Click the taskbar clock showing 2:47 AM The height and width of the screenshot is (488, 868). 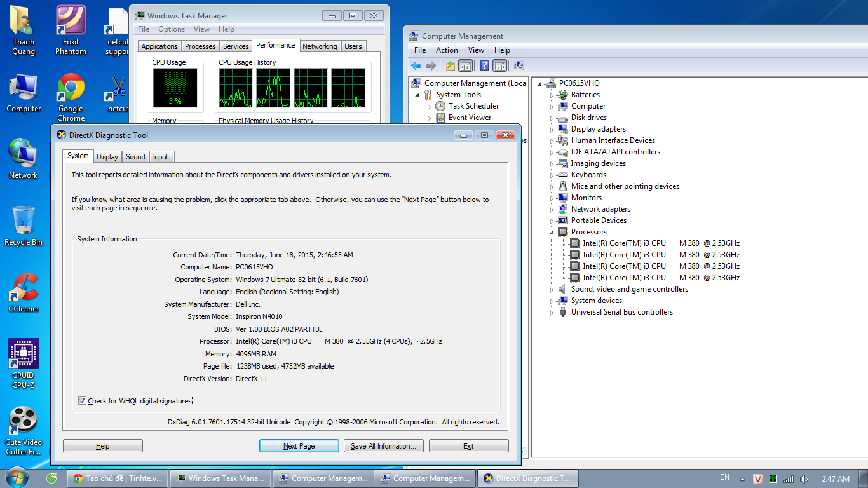pyautogui.click(x=835, y=479)
